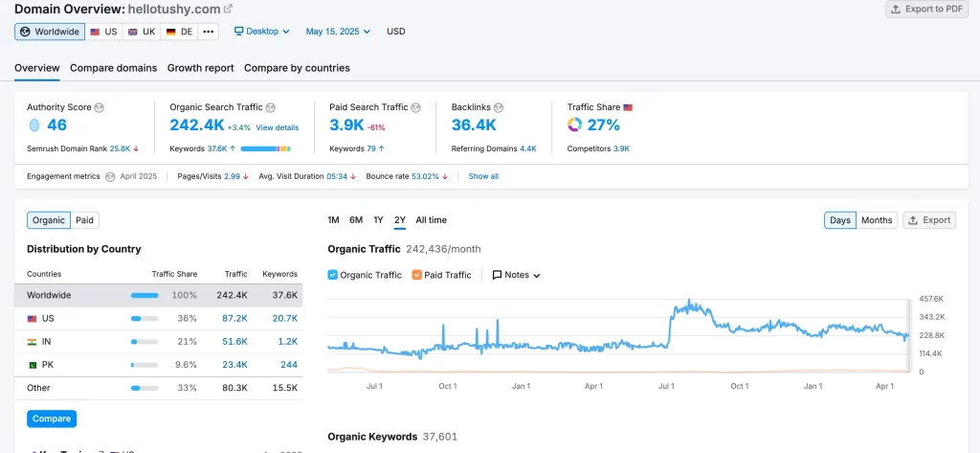Click Bounce rate 53.02% value

(x=425, y=176)
